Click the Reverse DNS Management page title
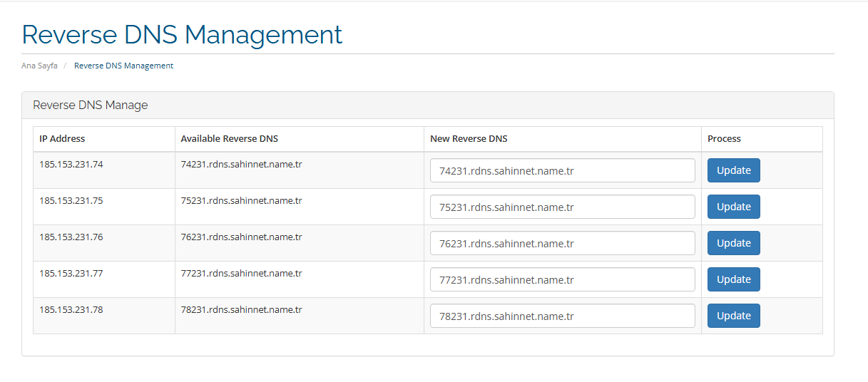Screen dimensions: 868x382 point(182,34)
